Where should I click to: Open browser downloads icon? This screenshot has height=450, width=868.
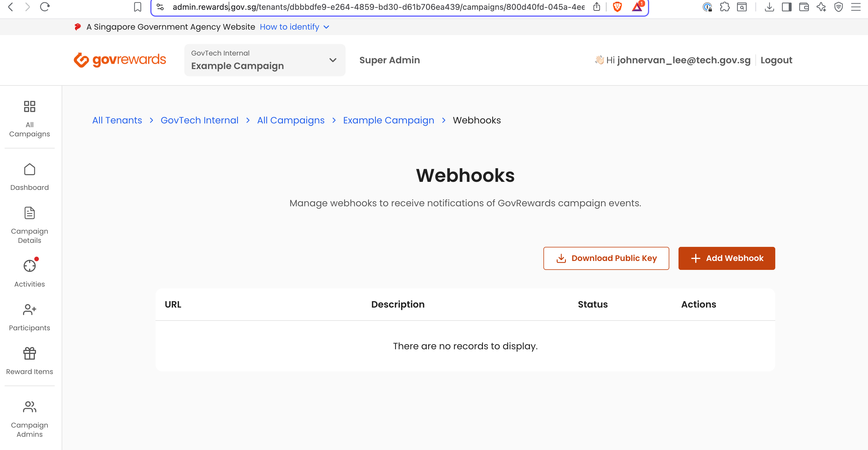pyautogui.click(x=769, y=7)
